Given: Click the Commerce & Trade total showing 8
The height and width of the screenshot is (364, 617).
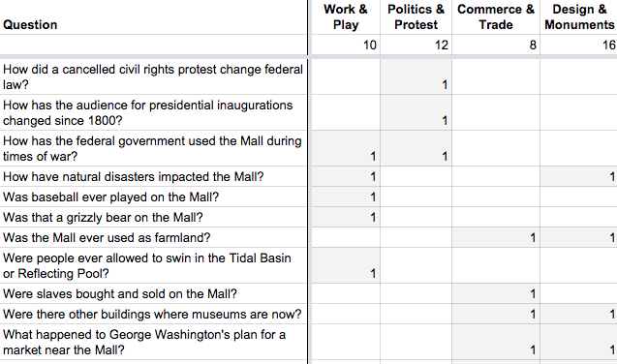Looking at the screenshot, I should [496, 45].
